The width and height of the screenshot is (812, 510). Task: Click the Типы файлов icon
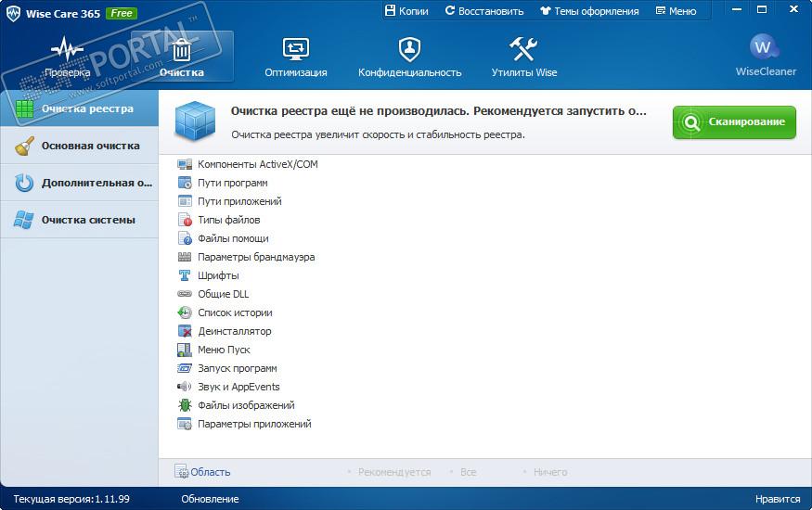(x=185, y=220)
